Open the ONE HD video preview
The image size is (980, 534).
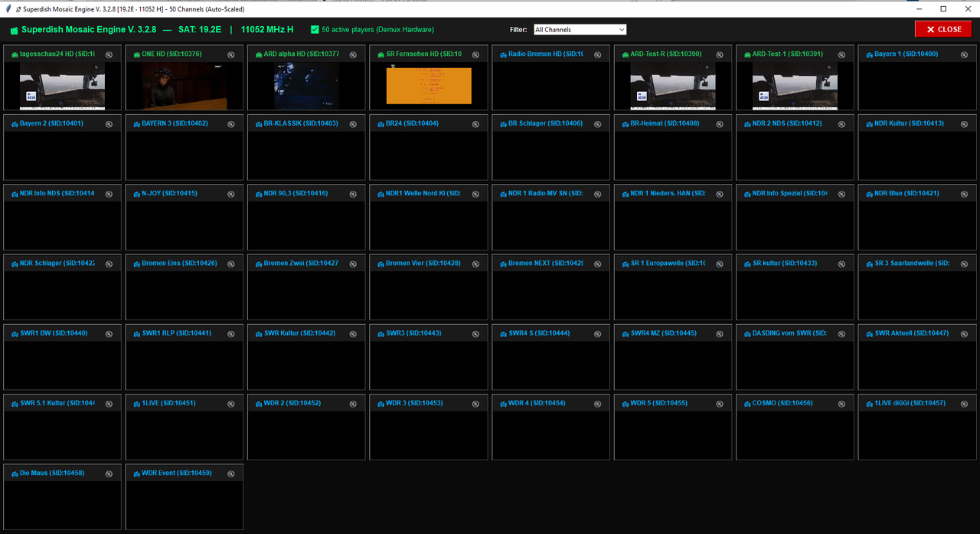pyautogui.click(x=185, y=86)
